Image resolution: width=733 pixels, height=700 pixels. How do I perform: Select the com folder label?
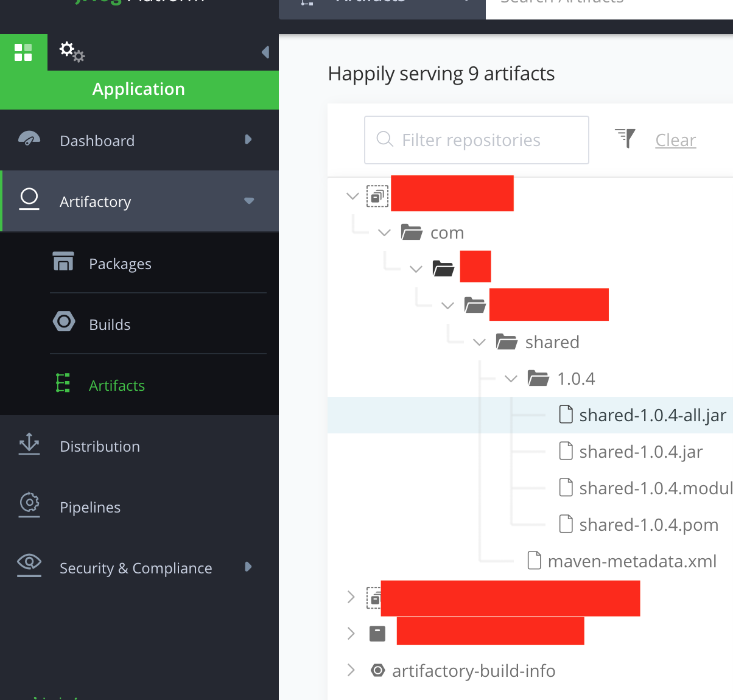(447, 233)
